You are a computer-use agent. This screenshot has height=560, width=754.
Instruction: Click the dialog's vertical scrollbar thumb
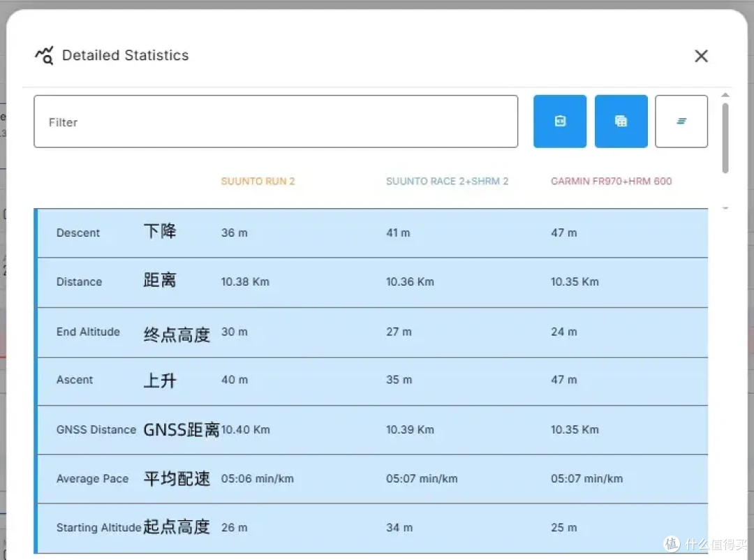(725, 138)
